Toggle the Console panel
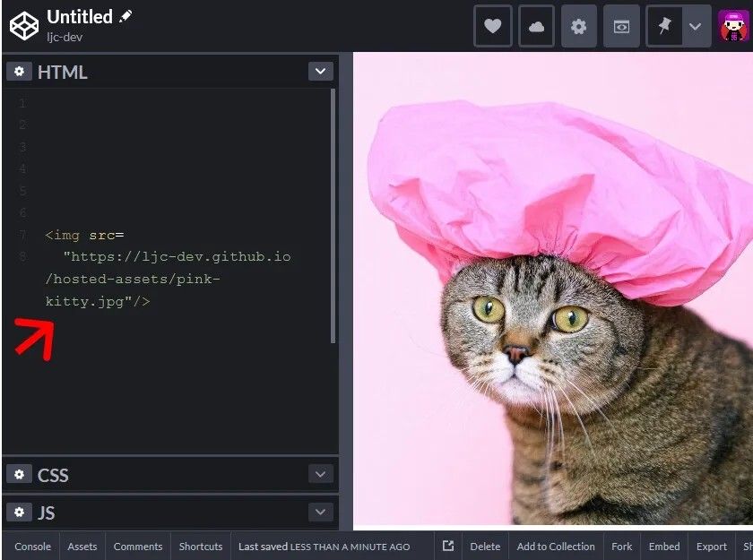The width and height of the screenshot is (753, 560). click(32, 547)
